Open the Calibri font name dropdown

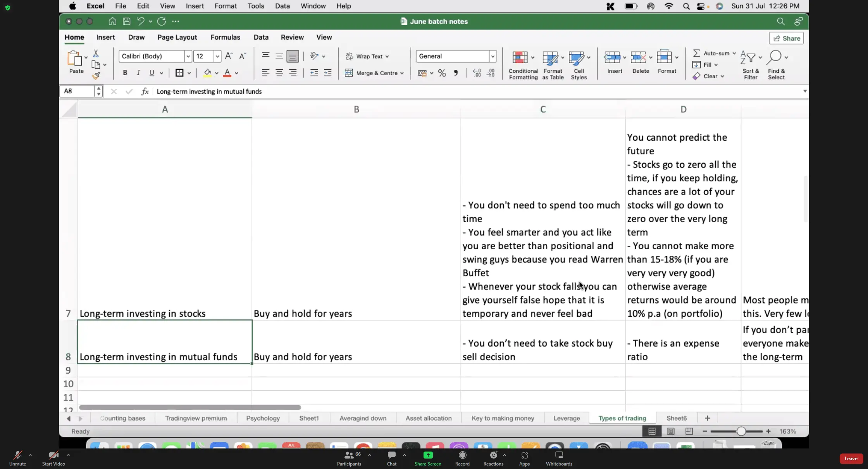(188, 56)
